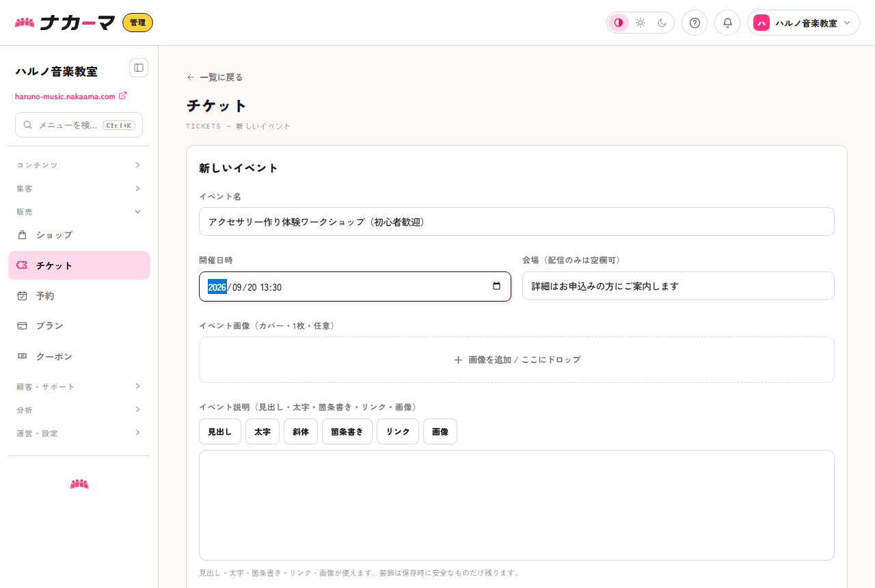
Task: Click the 管理 badge
Action: point(137,23)
